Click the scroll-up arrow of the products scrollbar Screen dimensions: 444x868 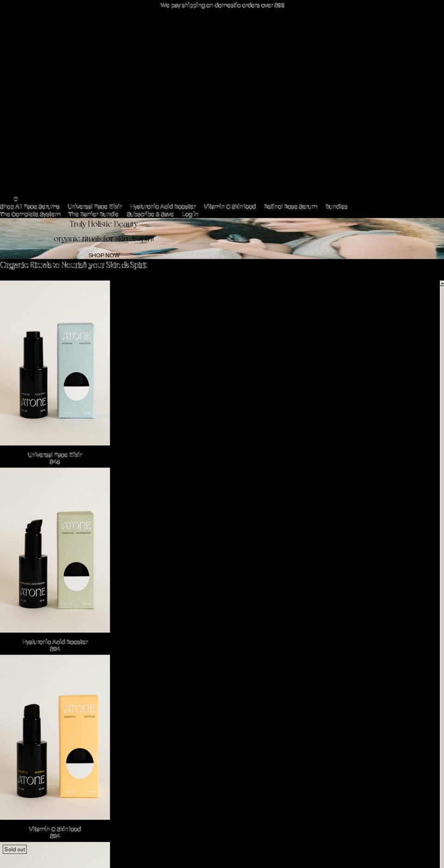[442, 283]
